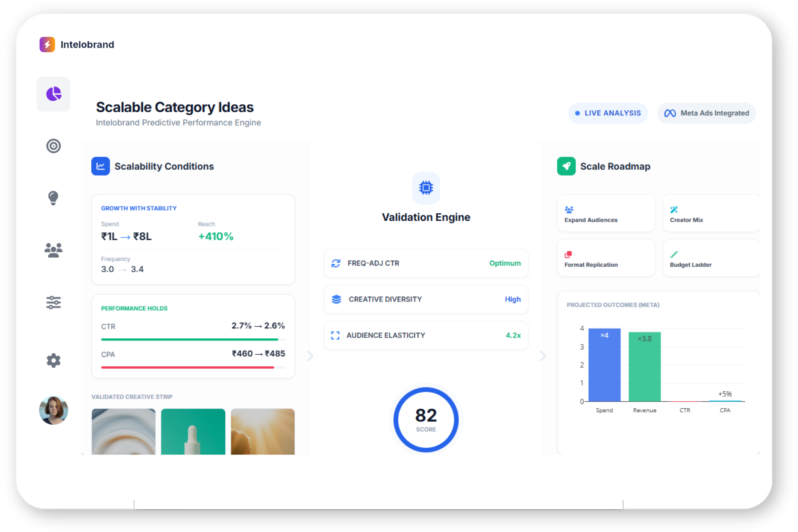Open the audience group sidebar icon
The image size is (798, 532).
tap(54, 250)
